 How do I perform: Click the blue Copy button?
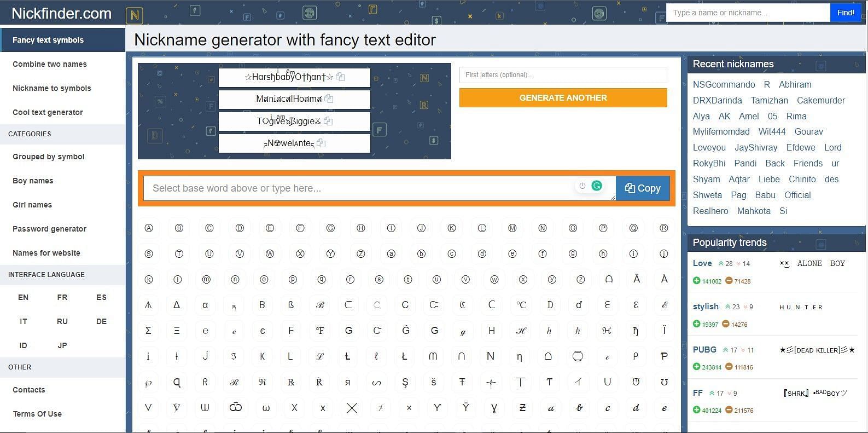coord(643,188)
